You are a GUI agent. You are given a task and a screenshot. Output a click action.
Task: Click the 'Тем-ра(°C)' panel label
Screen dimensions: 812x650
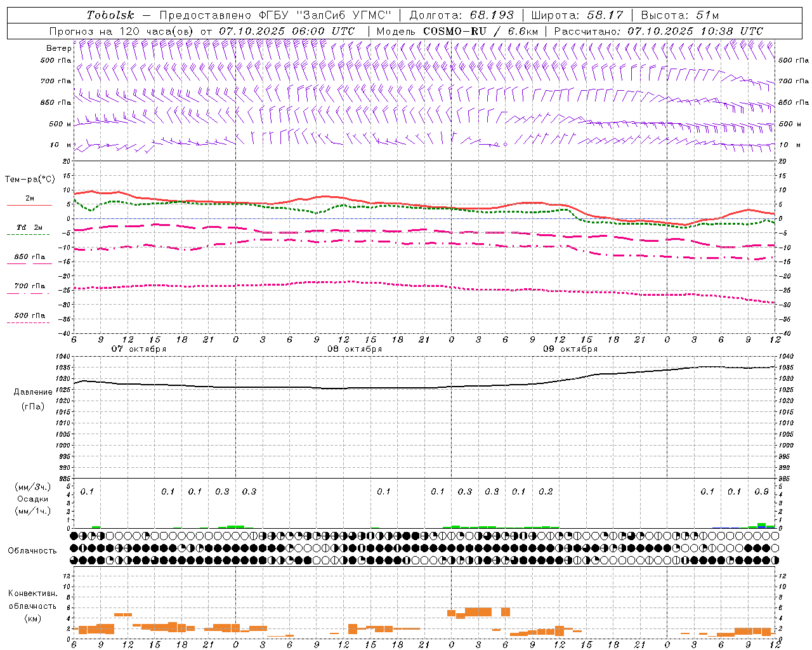pos(30,180)
